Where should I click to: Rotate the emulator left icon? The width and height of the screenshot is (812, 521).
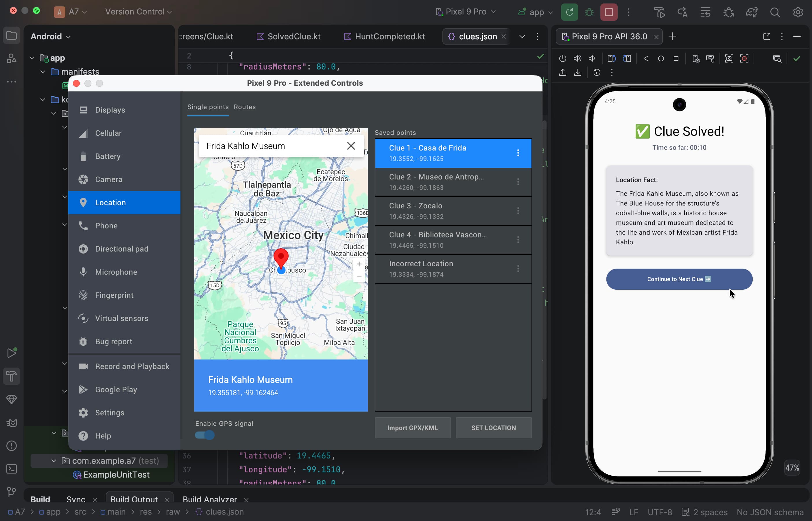click(612, 58)
